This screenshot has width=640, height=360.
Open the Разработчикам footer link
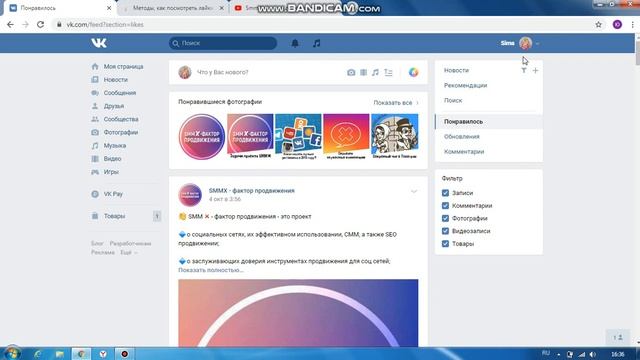[x=130, y=244]
